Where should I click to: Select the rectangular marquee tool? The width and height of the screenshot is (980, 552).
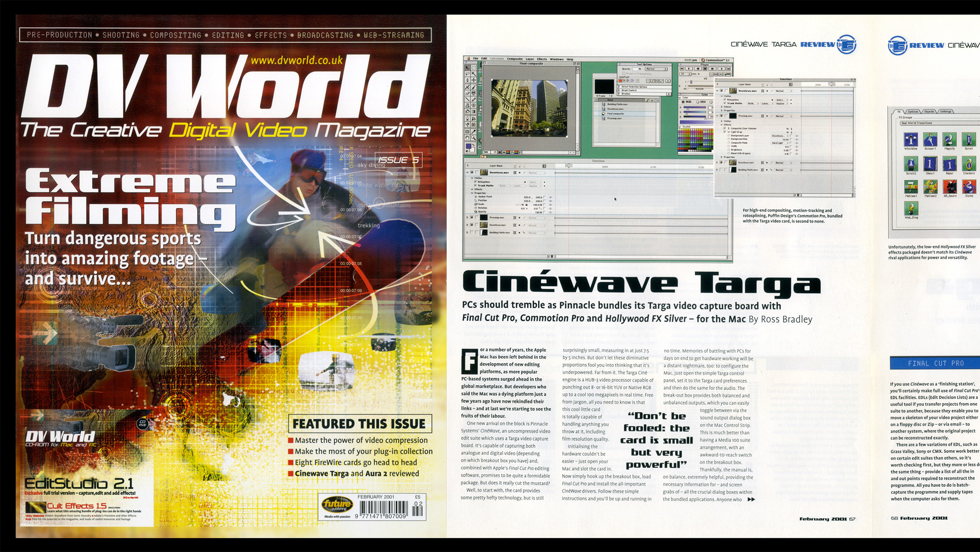pyautogui.click(x=473, y=68)
